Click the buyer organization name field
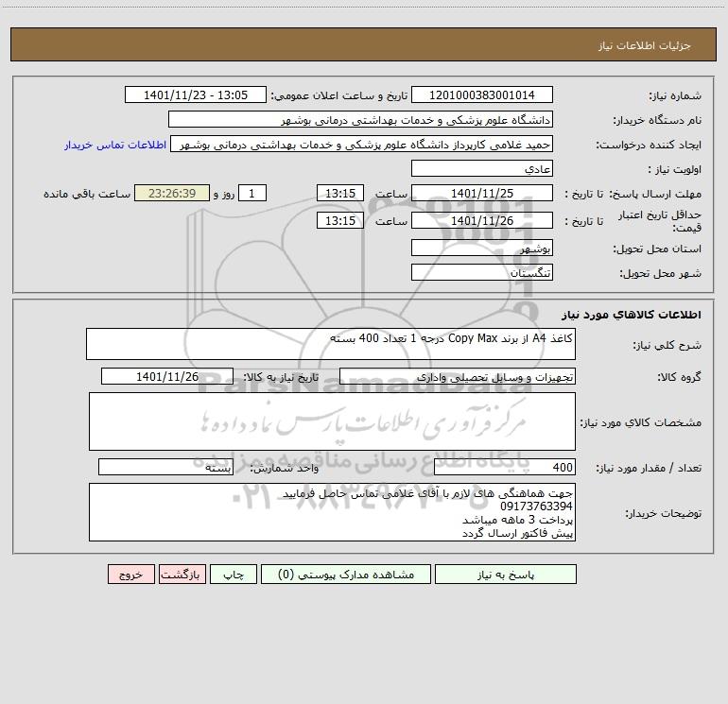The image size is (728, 704). click(360, 120)
